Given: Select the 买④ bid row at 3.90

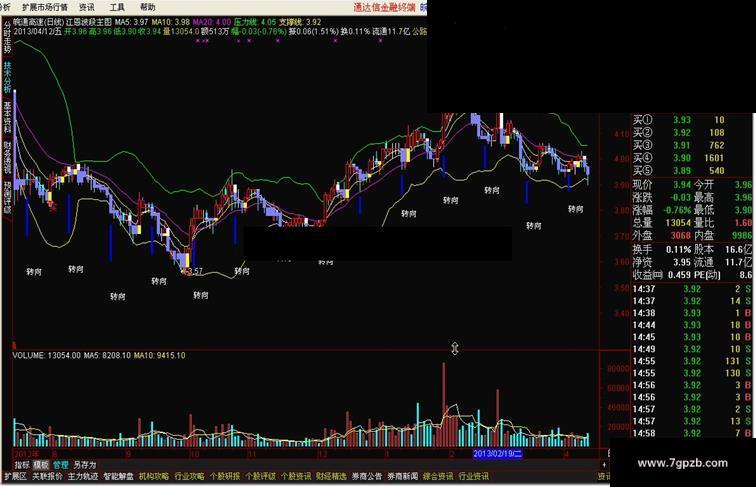Looking at the screenshot, I should [x=679, y=158].
